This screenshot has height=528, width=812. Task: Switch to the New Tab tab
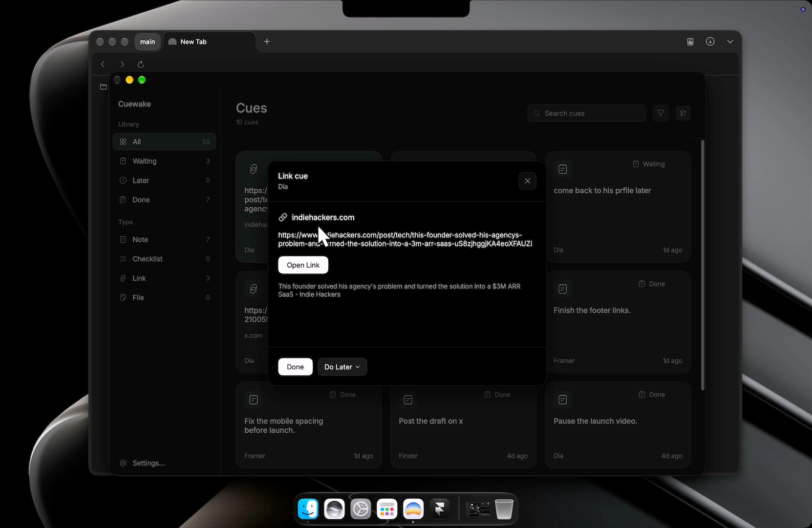pyautogui.click(x=210, y=42)
